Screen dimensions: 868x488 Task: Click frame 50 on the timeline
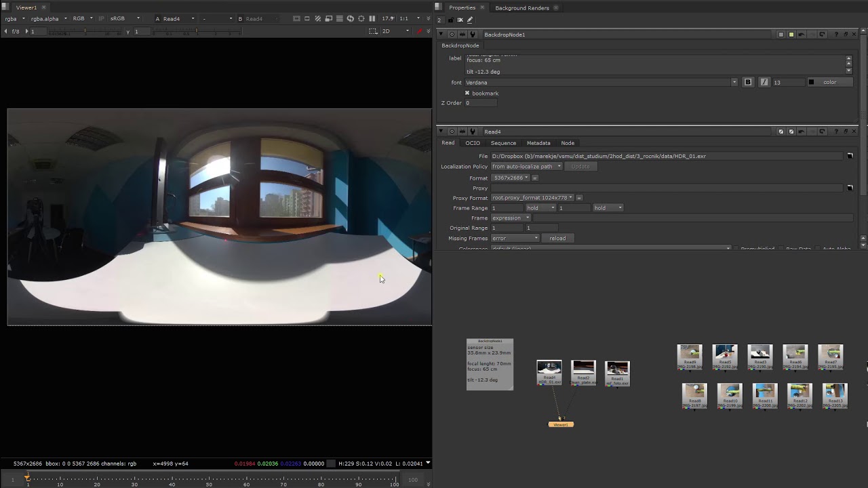coord(212,479)
